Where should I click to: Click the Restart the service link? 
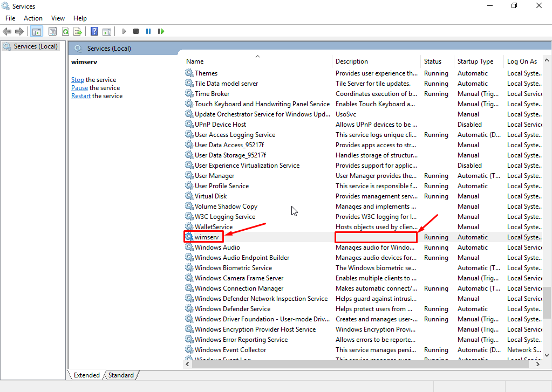click(80, 96)
